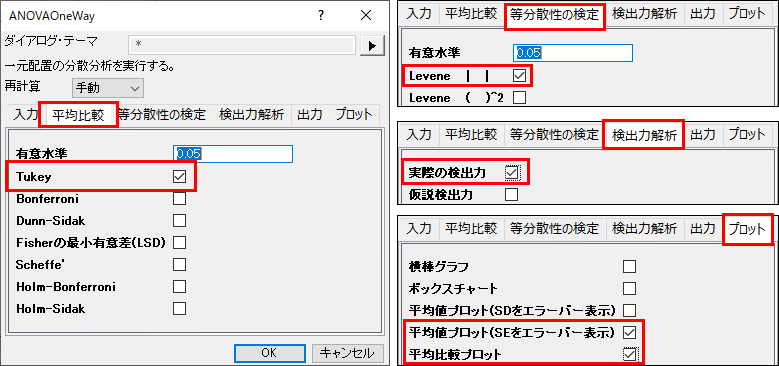Open the プロット tab in main dialog

[354, 115]
